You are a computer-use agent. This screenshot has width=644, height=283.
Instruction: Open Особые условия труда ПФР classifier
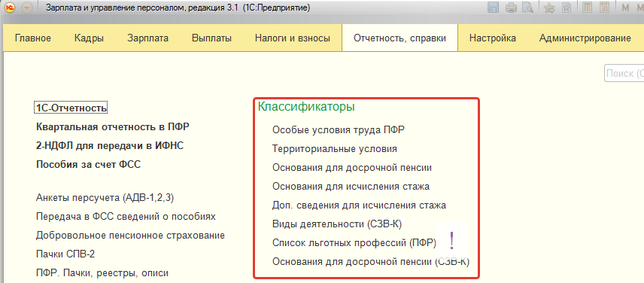[339, 130]
